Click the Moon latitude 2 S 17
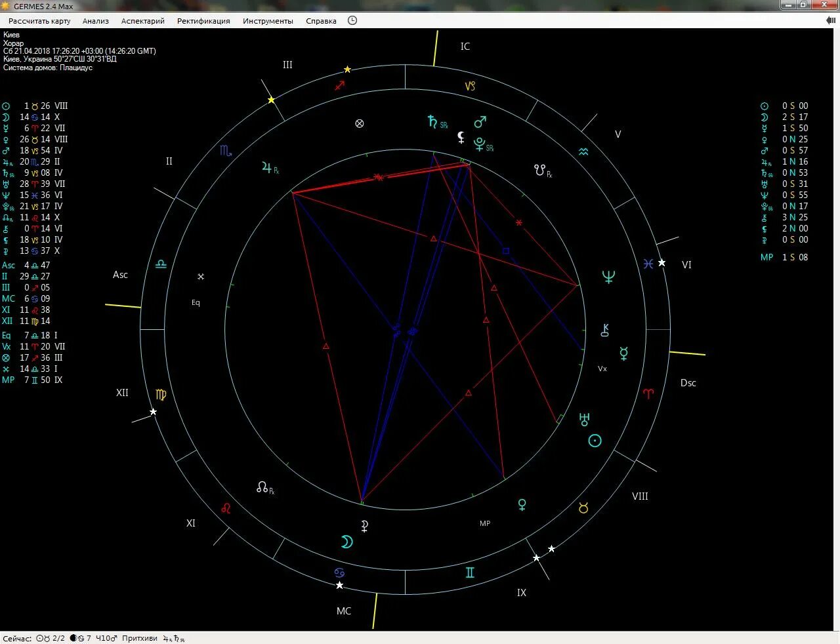The width and height of the screenshot is (840, 644). pyautogui.click(x=784, y=117)
